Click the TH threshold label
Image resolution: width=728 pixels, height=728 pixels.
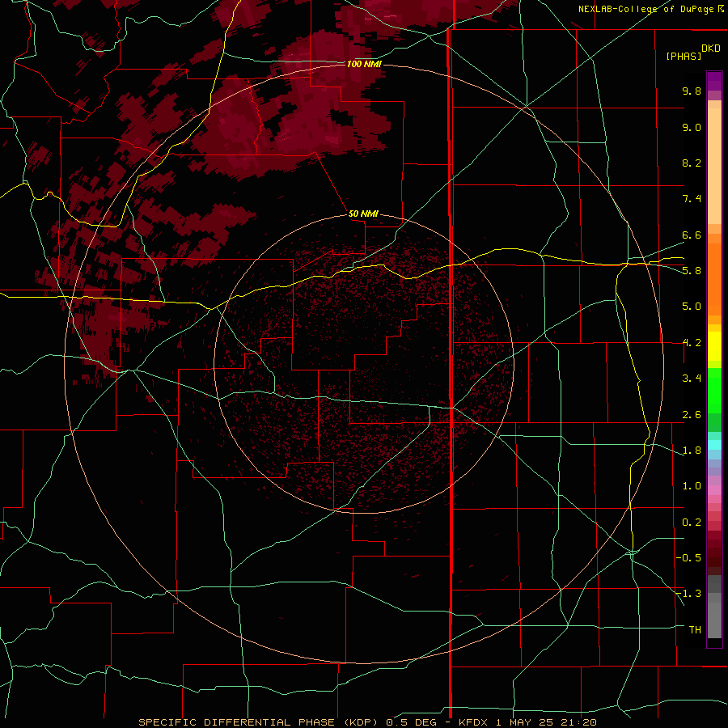(x=695, y=630)
